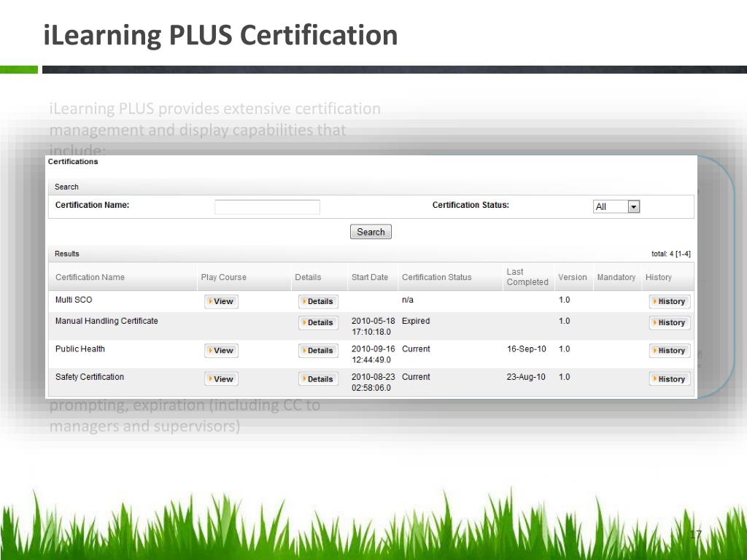Click the Details column header
The height and width of the screenshot is (560, 747).
click(308, 277)
